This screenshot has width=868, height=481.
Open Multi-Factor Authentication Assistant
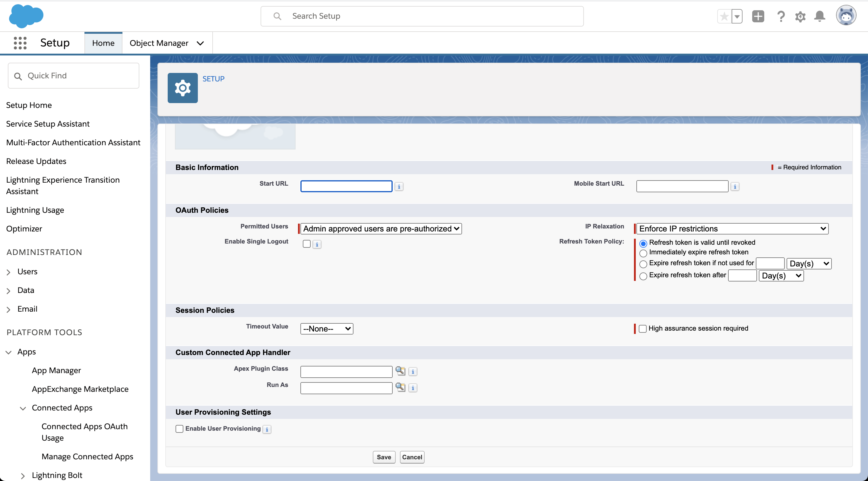tap(73, 142)
